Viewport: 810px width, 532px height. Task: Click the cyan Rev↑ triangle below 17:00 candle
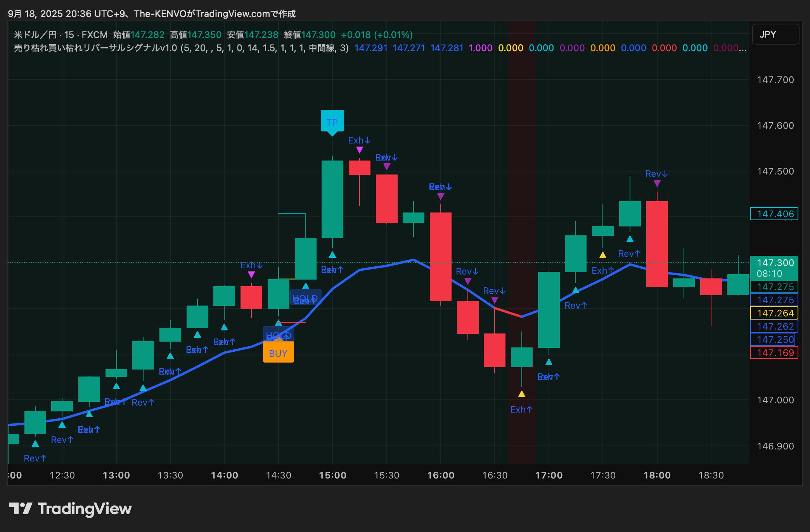click(549, 362)
